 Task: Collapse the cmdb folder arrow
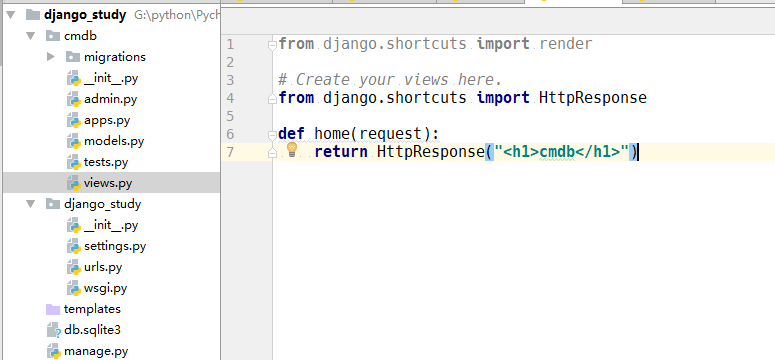(31, 36)
